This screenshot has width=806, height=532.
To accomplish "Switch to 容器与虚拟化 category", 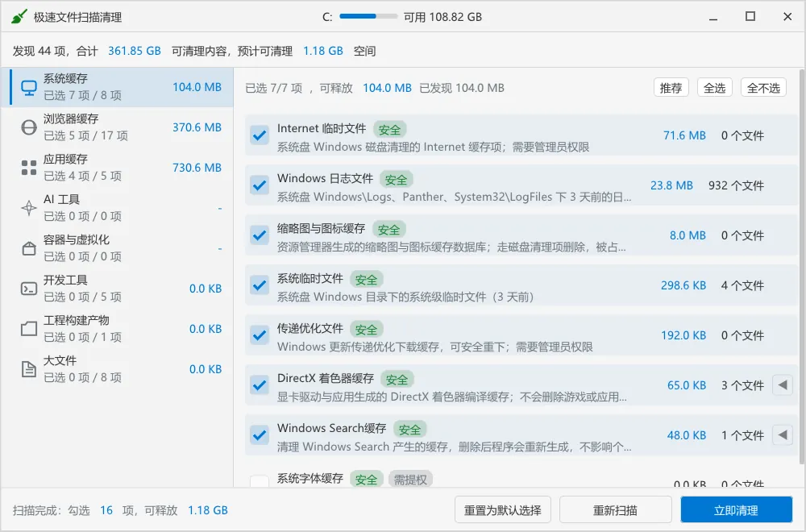I will coord(117,247).
